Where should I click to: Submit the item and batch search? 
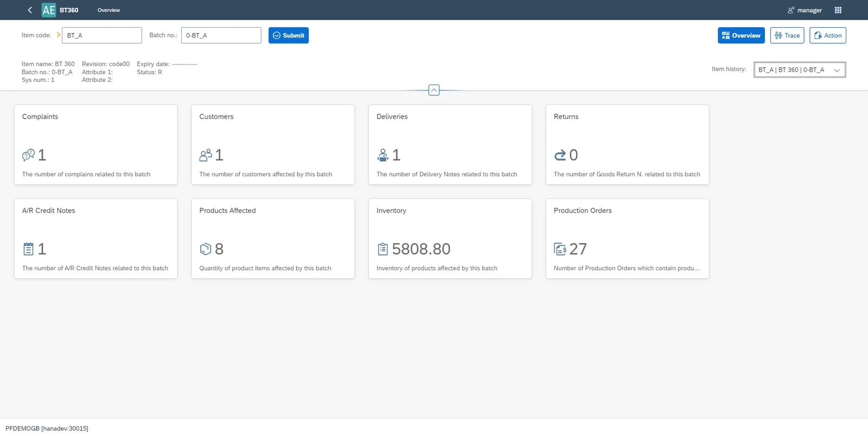coord(289,35)
